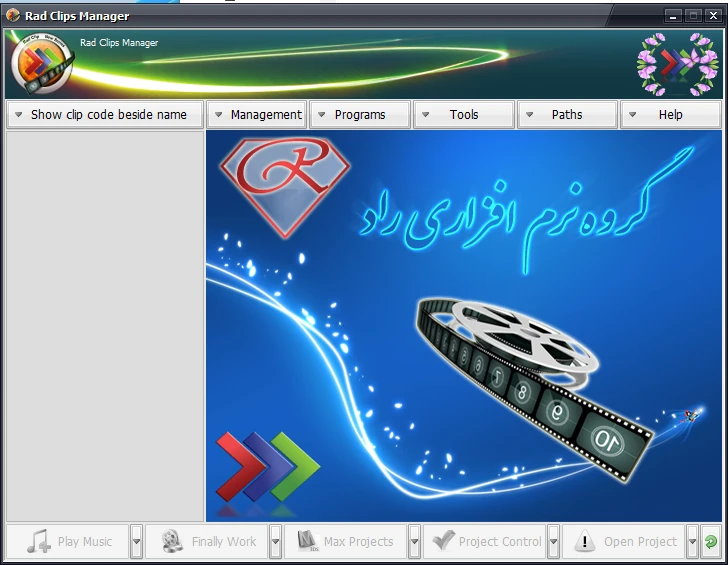The height and width of the screenshot is (565, 728).
Task: Click the Project Control checkmark icon
Action: (441, 542)
